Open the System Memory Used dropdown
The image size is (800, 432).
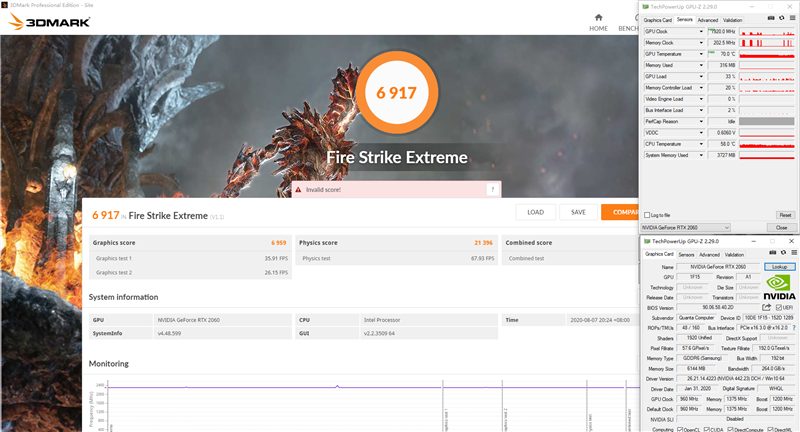701,155
